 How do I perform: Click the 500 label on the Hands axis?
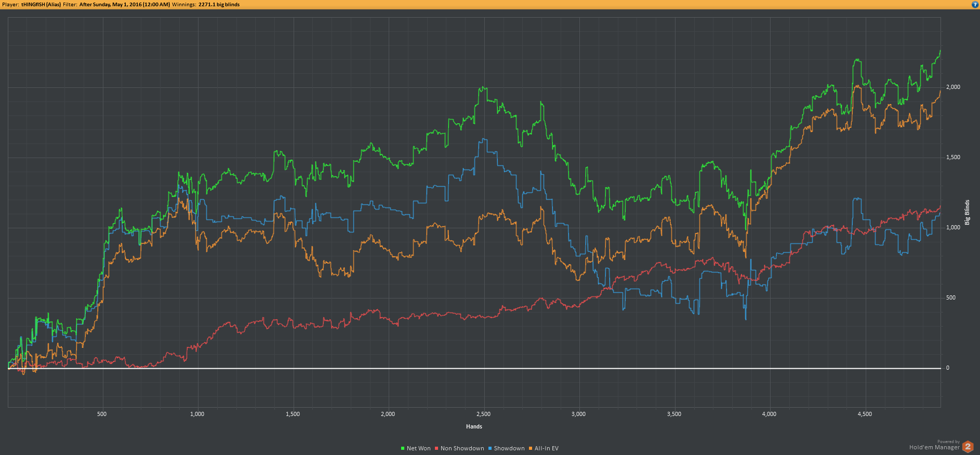coord(102,414)
